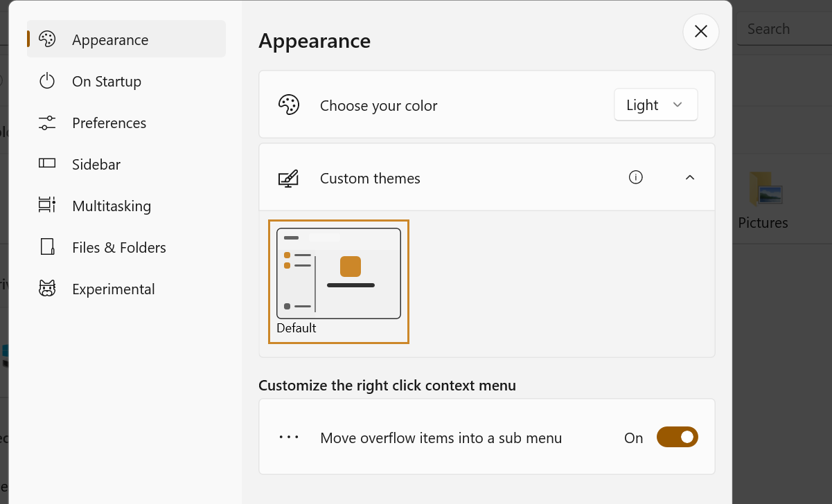The height and width of the screenshot is (504, 832).
Task: Close the settings dialog
Action: (x=700, y=32)
